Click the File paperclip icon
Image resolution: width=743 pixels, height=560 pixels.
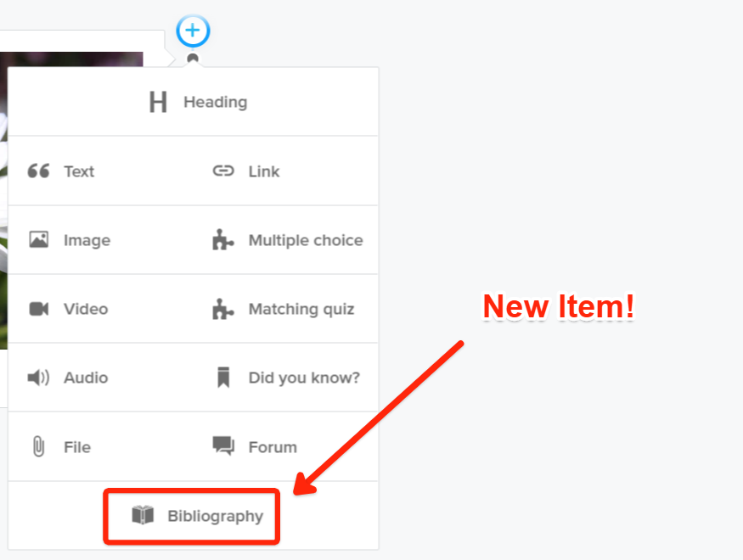pos(38,447)
